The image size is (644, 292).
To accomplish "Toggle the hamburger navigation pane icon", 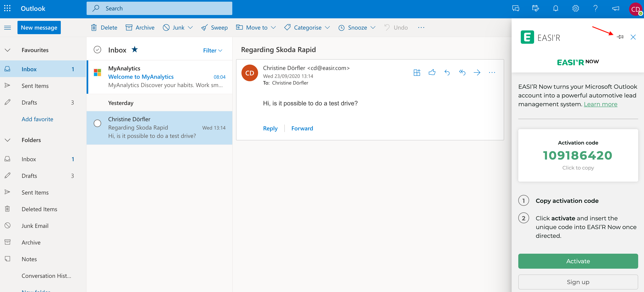I will tap(7, 27).
